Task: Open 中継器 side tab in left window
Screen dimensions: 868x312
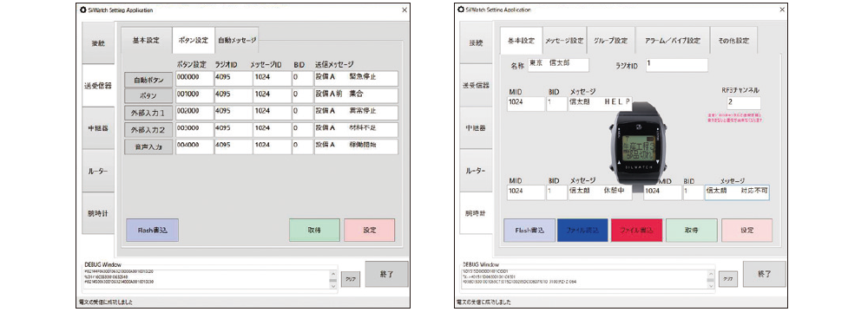Action: pos(99,128)
